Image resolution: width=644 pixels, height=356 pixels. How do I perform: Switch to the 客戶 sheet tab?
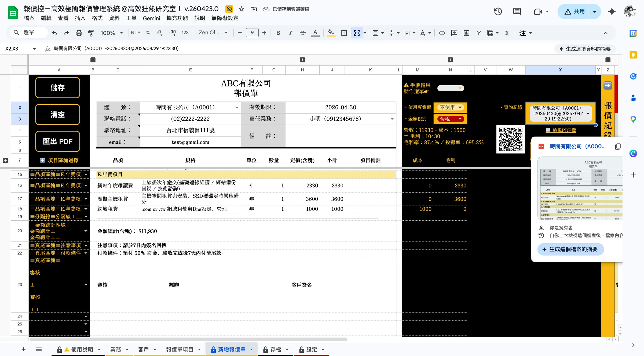pos(143,350)
